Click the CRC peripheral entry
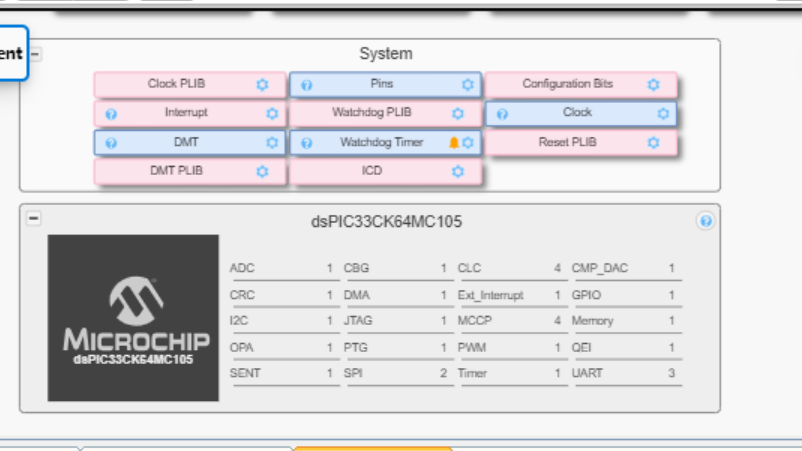802x451 pixels. point(283,295)
